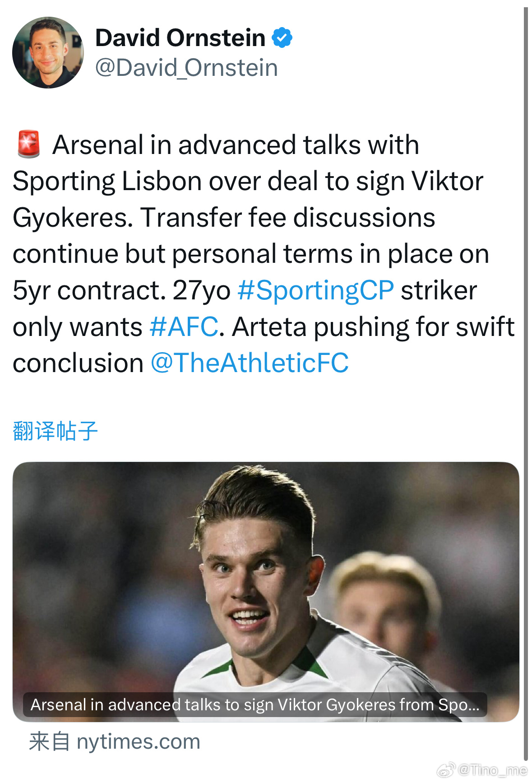Viewport: 532px width, 783px height.
Task: Click the word "Gyokeres" in the tweet text
Action: [73, 218]
